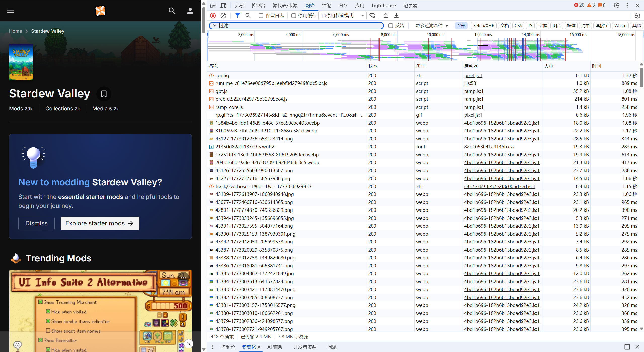Open the DevTools three-dot customize menu
This screenshot has width=644, height=352.
click(x=627, y=5)
